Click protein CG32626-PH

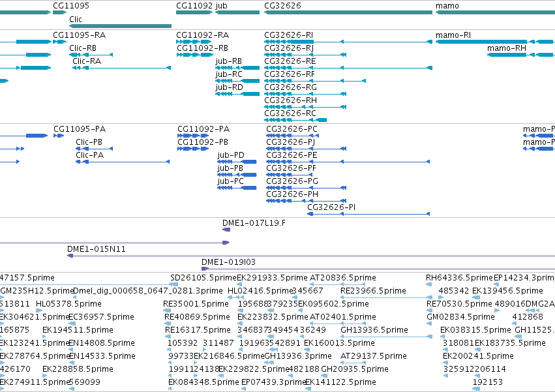tap(306, 201)
